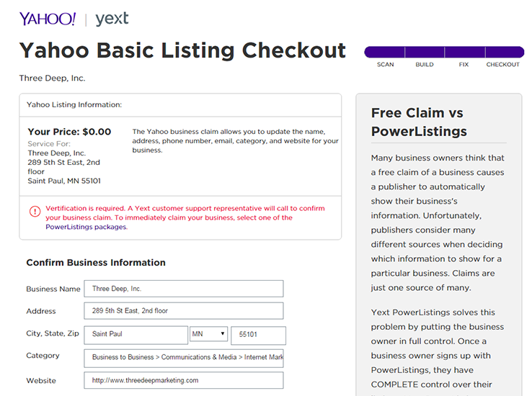Image resolution: width=532 pixels, height=396 pixels.
Task: Click the Your Price: $0.00 text
Action: [69, 132]
